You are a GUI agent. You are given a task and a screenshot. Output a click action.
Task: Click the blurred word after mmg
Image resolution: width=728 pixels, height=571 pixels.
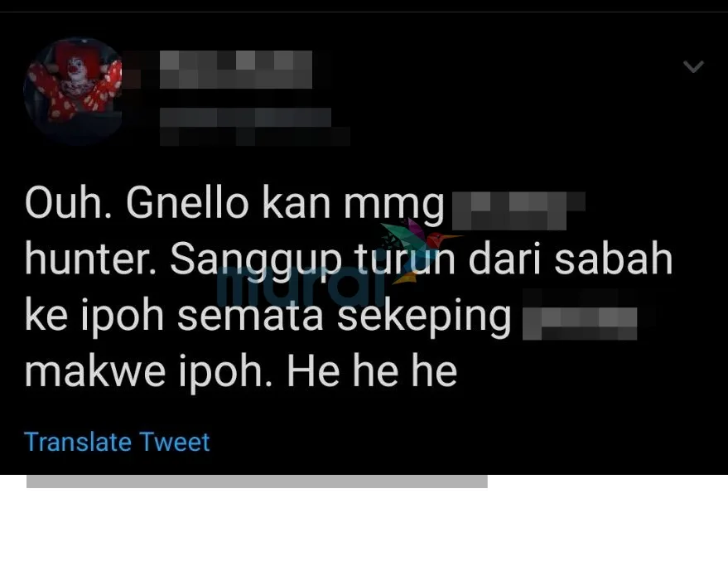518,210
